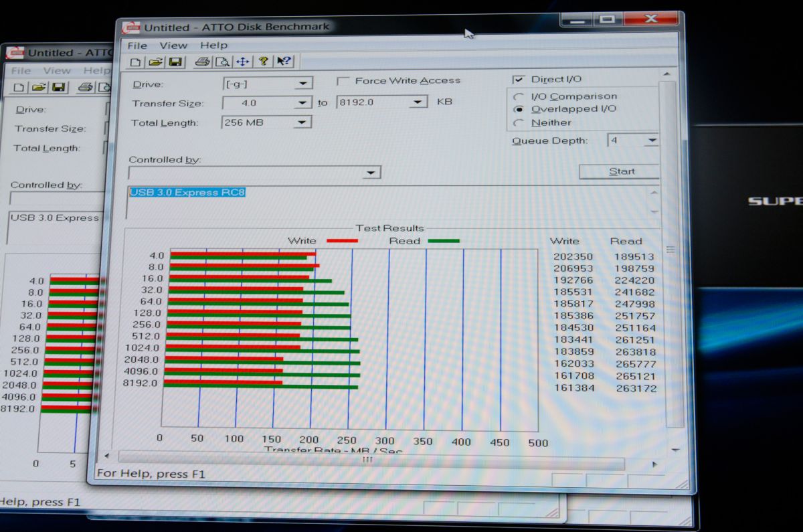Screen dimensions: 803x532
Task: Click the description box scroll-down arrow
Action: [x=654, y=211]
